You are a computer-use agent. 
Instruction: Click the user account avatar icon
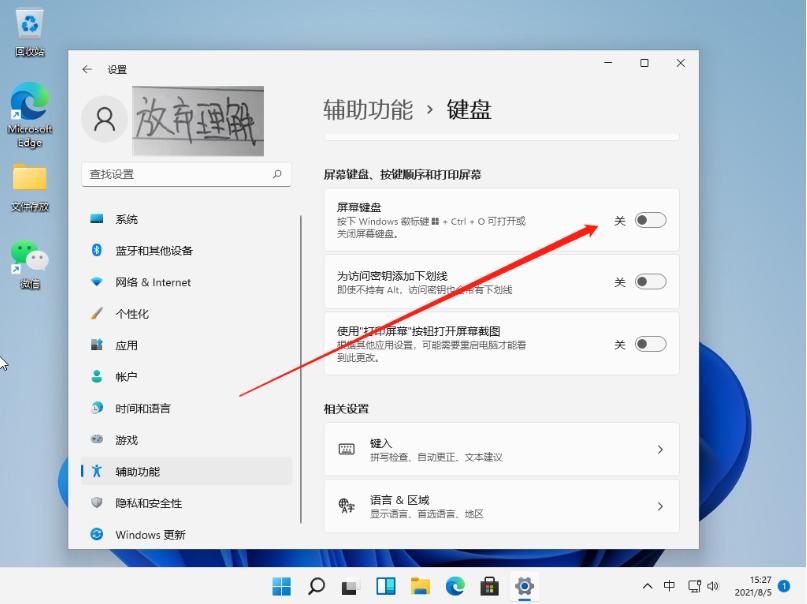click(x=104, y=119)
